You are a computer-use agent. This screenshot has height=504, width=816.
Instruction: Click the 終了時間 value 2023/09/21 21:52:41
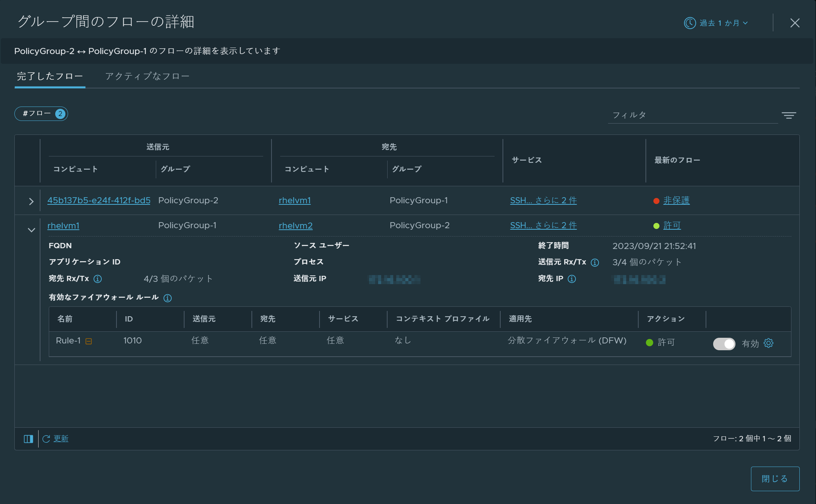pyautogui.click(x=654, y=246)
